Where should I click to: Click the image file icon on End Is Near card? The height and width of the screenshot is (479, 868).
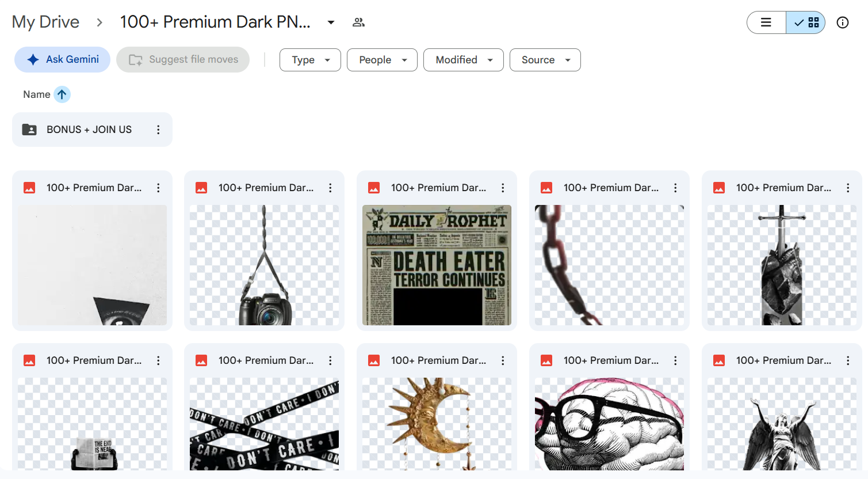point(29,360)
